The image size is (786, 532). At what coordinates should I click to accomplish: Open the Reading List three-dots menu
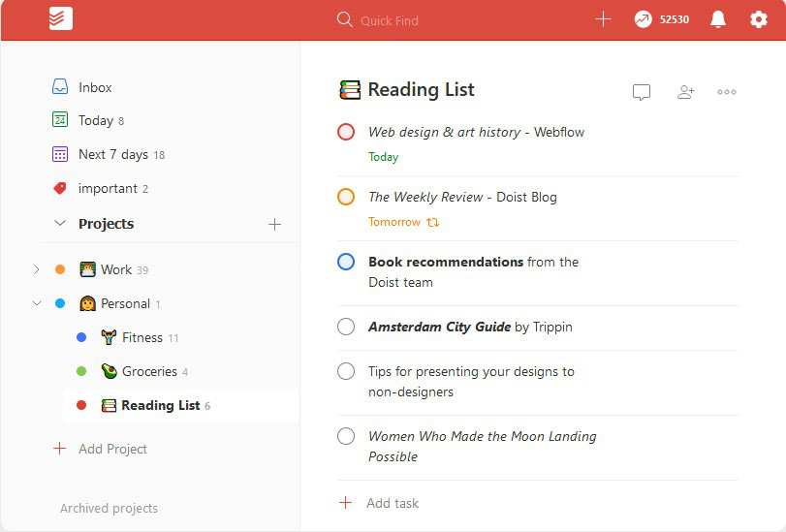726,92
